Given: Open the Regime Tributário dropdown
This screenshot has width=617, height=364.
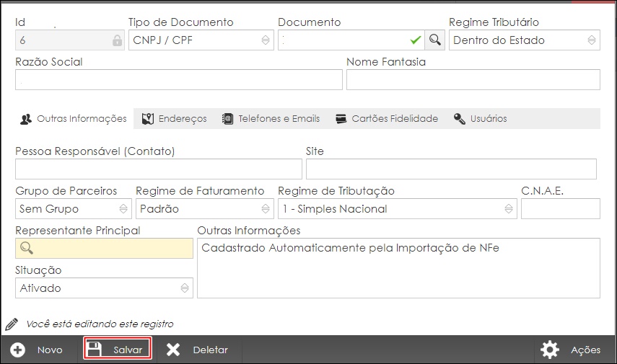Looking at the screenshot, I should [x=524, y=40].
